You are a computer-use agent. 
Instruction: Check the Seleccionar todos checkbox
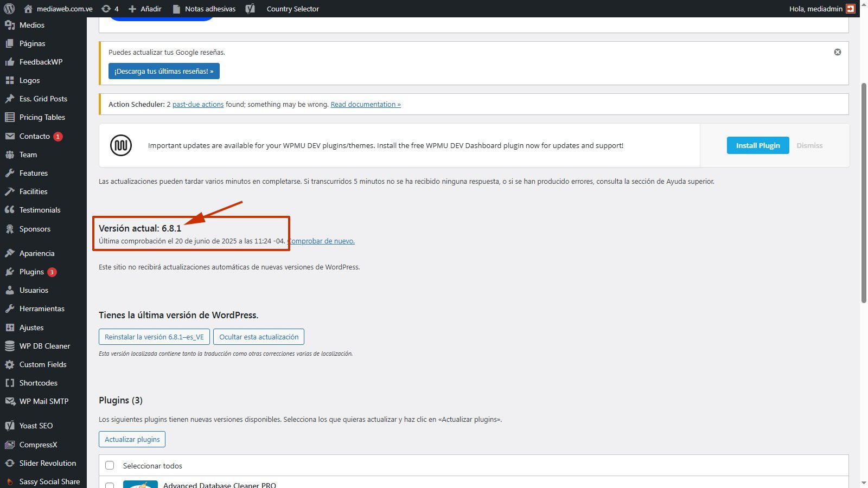point(110,465)
